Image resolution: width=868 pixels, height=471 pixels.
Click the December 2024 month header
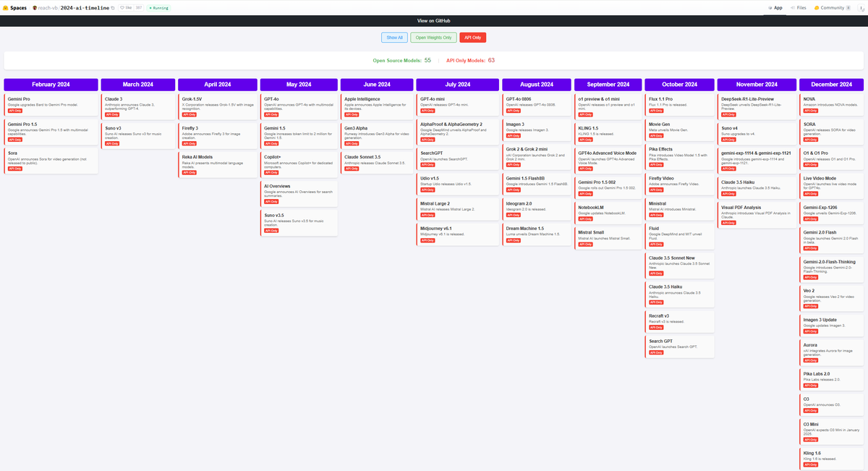pyautogui.click(x=831, y=85)
